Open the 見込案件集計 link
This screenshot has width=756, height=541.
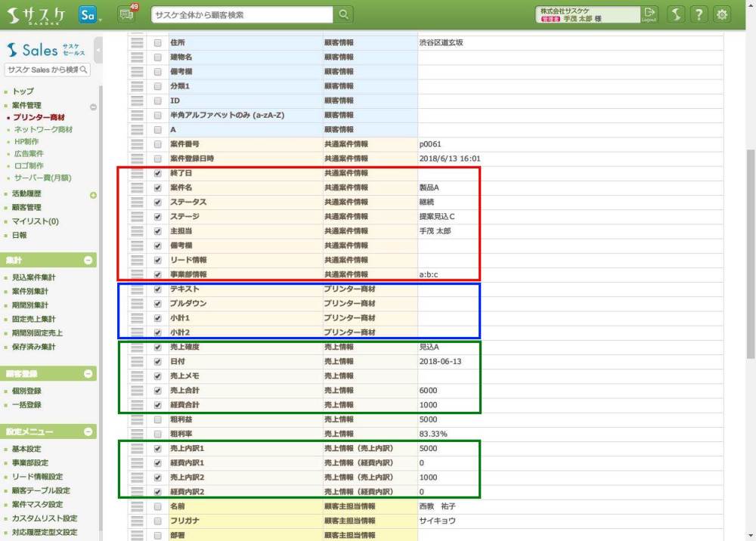[33, 277]
